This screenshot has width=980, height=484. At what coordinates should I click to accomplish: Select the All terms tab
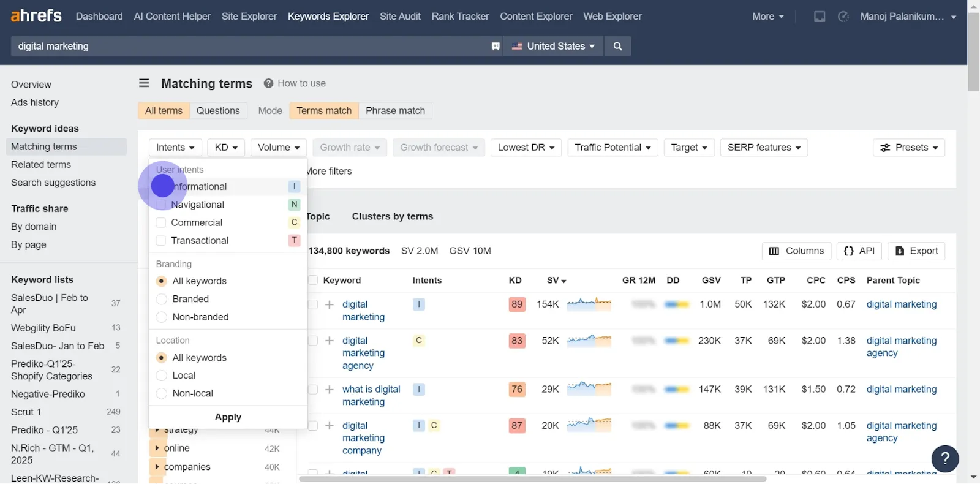[x=164, y=111]
